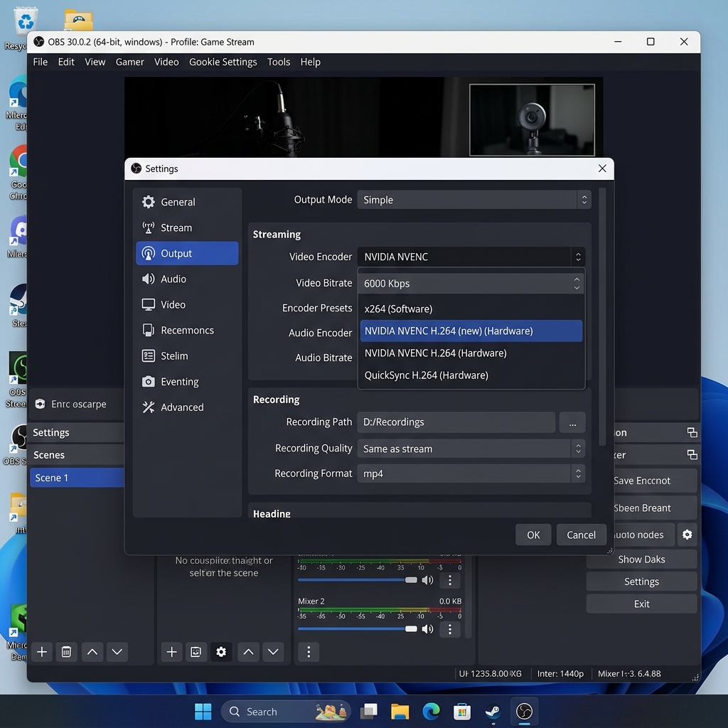Add a new source with plus icon

point(172,652)
